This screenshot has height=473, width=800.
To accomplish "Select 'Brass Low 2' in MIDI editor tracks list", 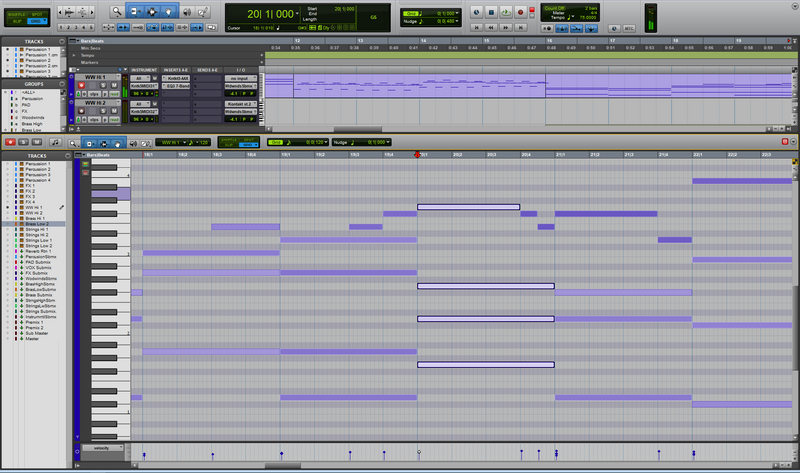I will [37, 224].
